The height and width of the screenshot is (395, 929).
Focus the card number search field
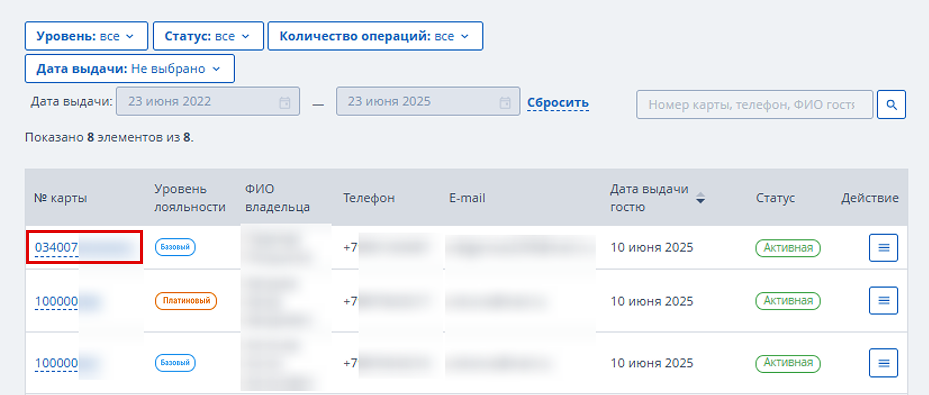(x=755, y=105)
